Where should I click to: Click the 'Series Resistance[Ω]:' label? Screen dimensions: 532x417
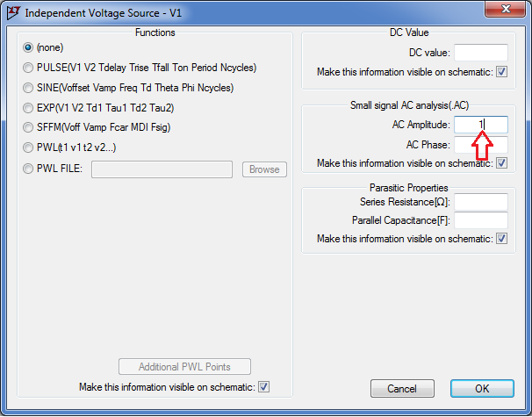pos(405,202)
